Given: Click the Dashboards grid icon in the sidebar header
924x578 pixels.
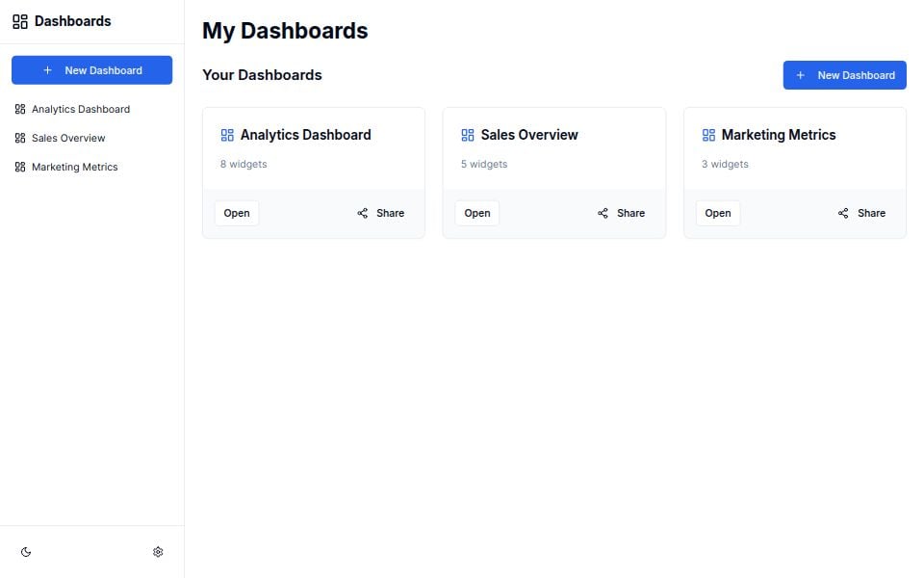Looking at the screenshot, I should click(19, 20).
